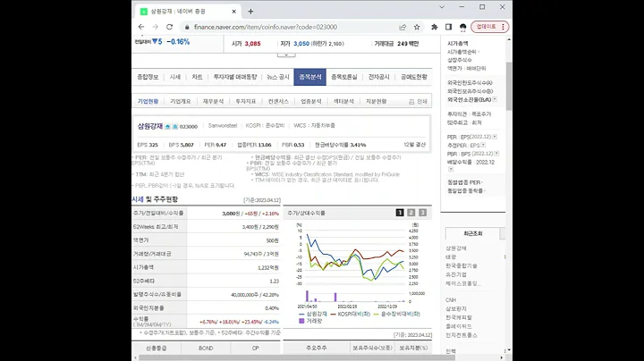
Task: Select the 섹터분석 sub-tab
Action: (343, 101)
